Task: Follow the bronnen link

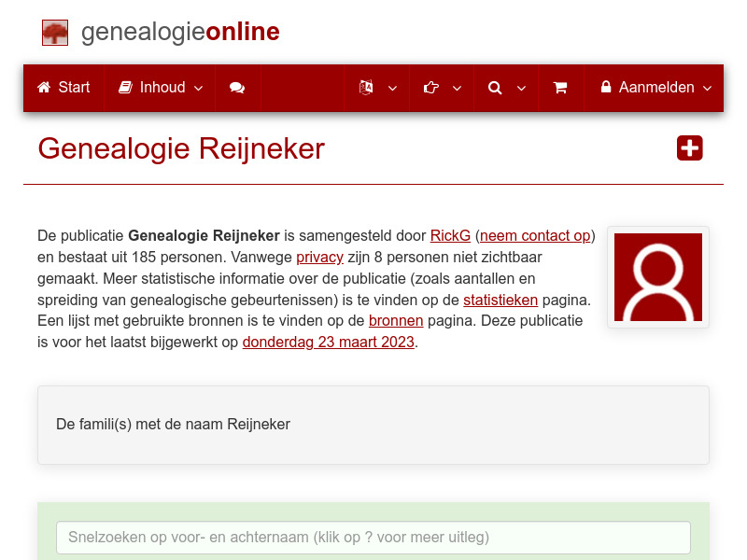Action: point(396,320)
